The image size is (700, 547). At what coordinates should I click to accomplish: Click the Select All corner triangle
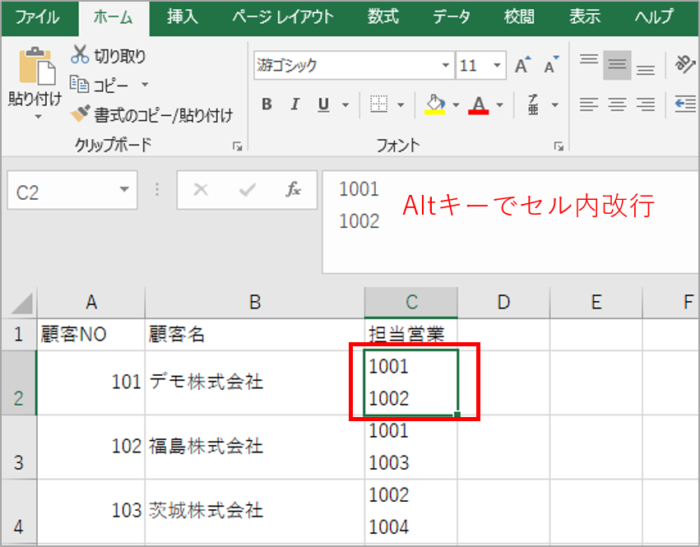click(21, 303)
